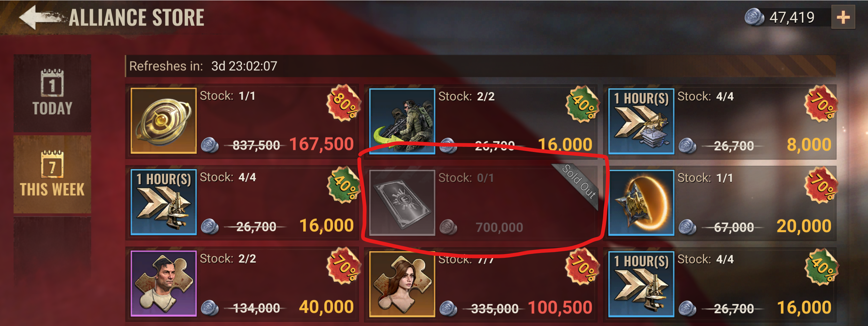
Task: Tap the 47,419 coin balance
Action: click(x=791, y=17)
